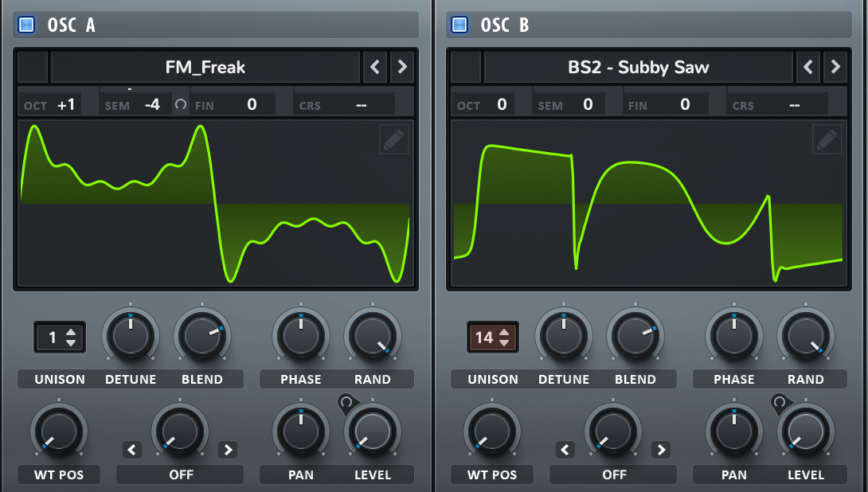Image resolution: width=868 pixels, height=492 pixels.
Task: Click OSC A WT POS knob
Action: 59,431
